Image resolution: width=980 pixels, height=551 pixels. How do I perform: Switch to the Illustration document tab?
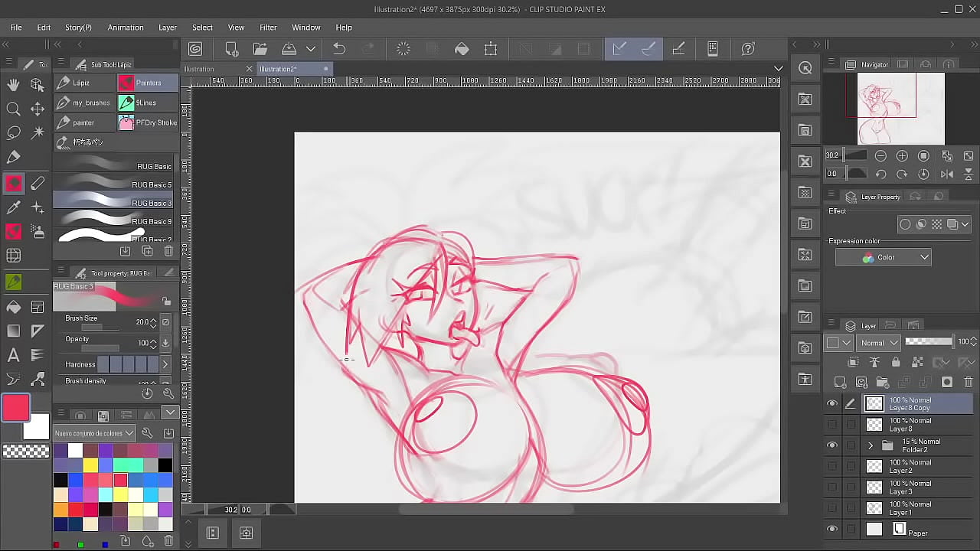pyautogui.click(x=199, y=69)
